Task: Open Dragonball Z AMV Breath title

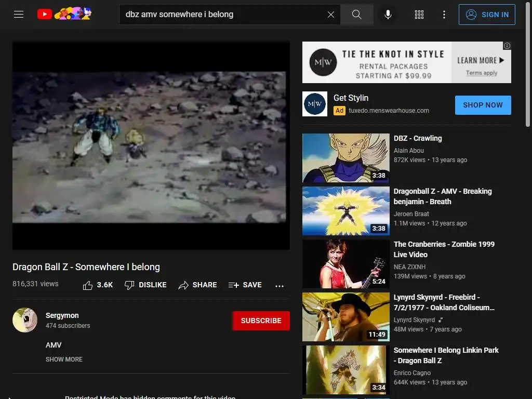Action: [443, 196]
